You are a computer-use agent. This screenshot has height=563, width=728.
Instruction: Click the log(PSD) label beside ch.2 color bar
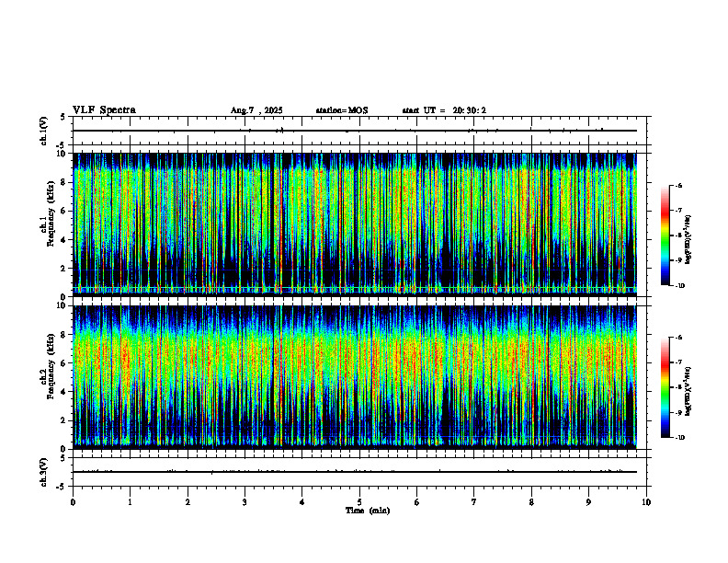pos(689,391)
